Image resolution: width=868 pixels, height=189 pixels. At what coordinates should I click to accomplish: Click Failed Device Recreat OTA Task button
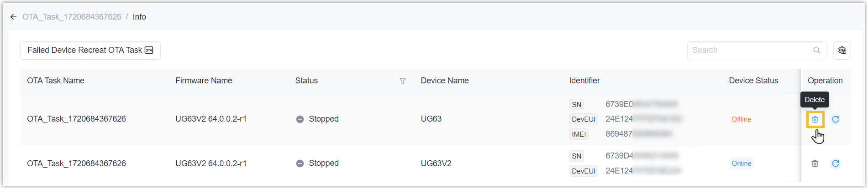pos(90,50)
